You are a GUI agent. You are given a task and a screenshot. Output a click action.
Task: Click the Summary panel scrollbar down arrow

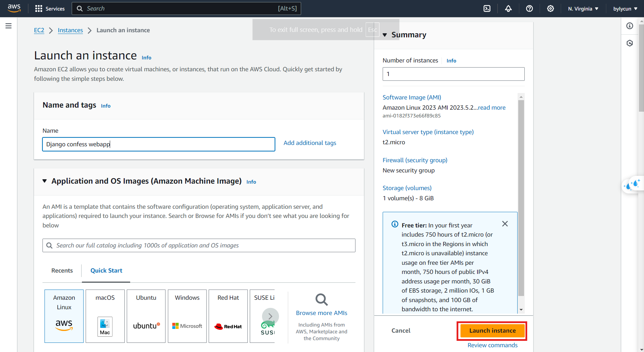click(521, 310)
